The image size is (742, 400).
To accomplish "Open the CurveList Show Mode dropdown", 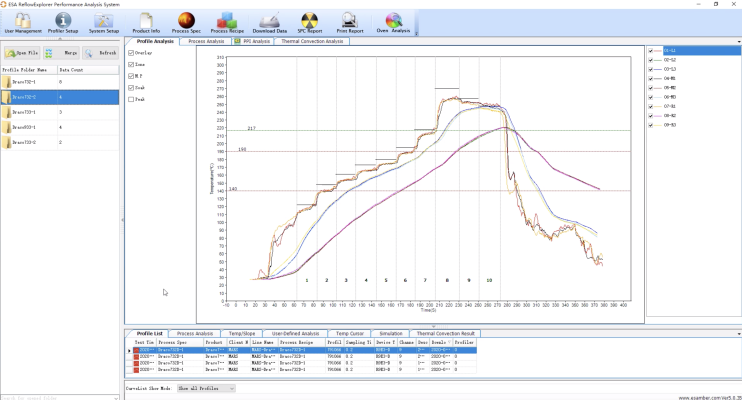I will [205, 388].
